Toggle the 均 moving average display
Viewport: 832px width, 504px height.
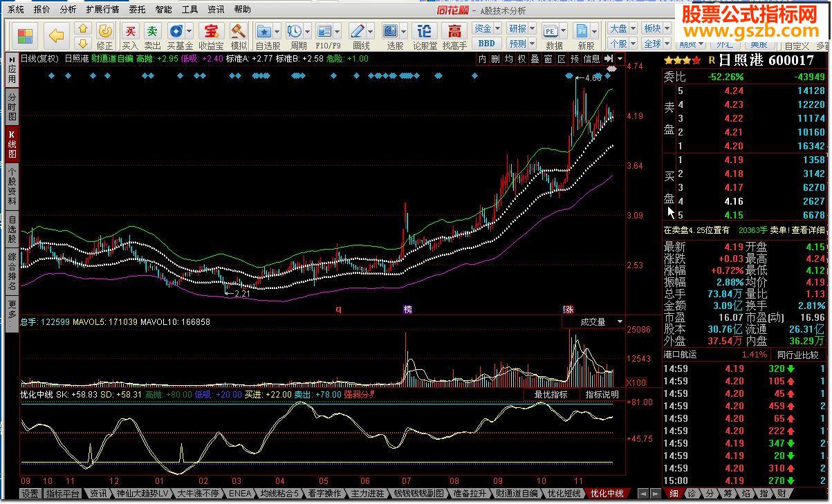click(x=508, y=59)
